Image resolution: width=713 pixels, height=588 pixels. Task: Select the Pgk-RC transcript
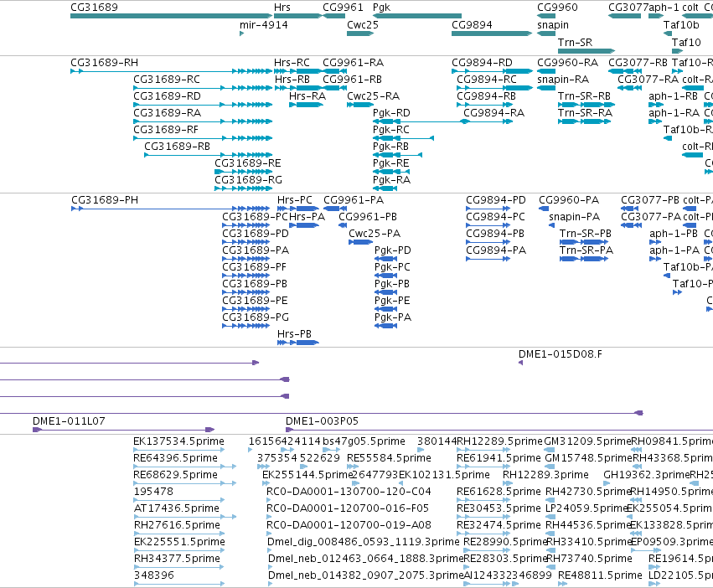(403, 138)
